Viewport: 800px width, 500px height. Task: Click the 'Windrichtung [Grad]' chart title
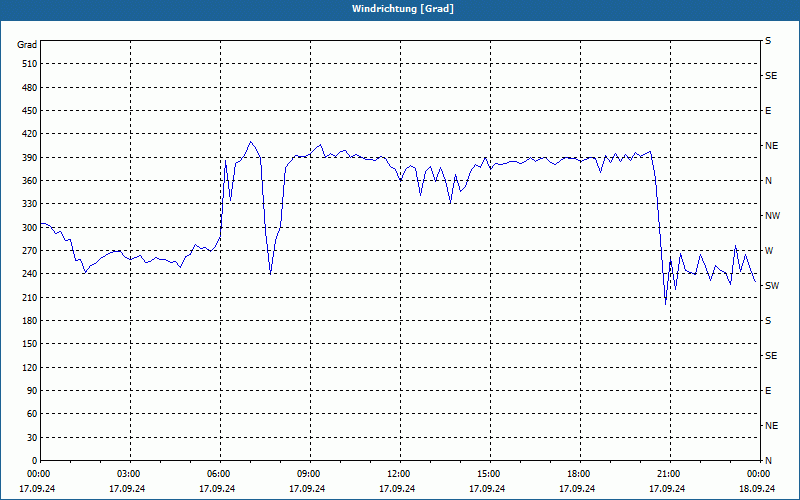pos(403,9)
